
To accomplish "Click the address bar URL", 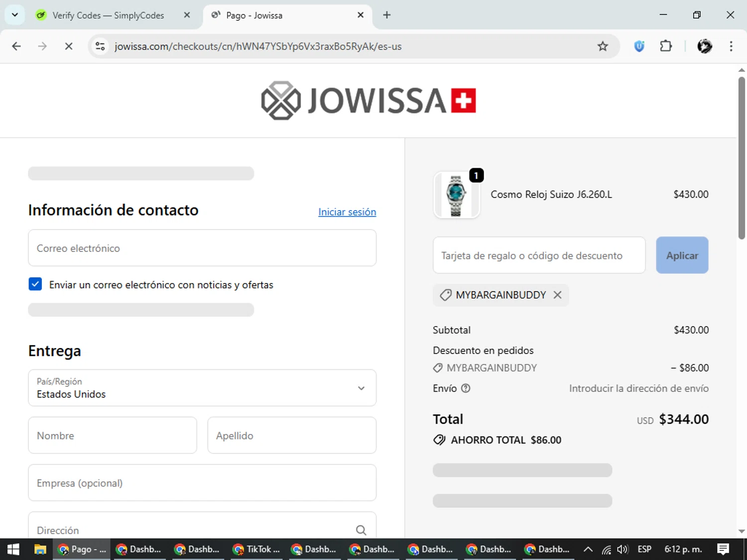I will tap(258, 46).
